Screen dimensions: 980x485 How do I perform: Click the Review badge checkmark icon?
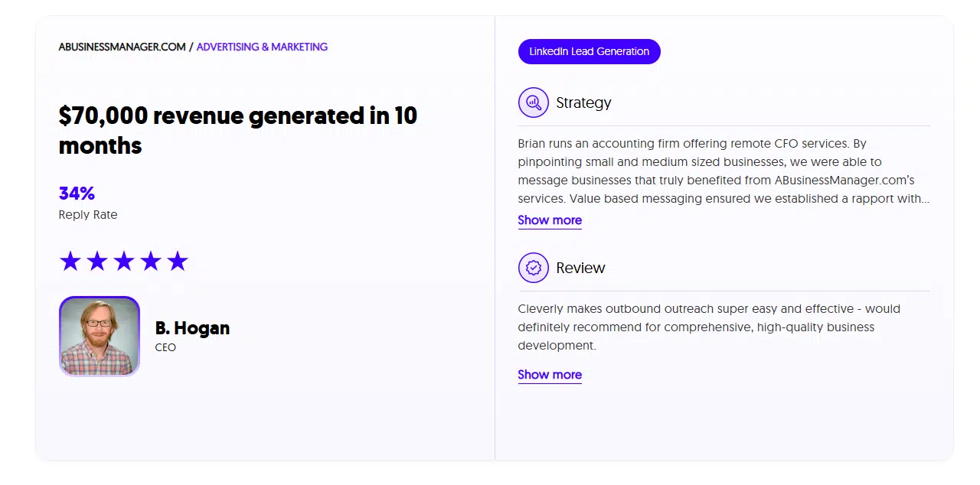tap(534, 268)
